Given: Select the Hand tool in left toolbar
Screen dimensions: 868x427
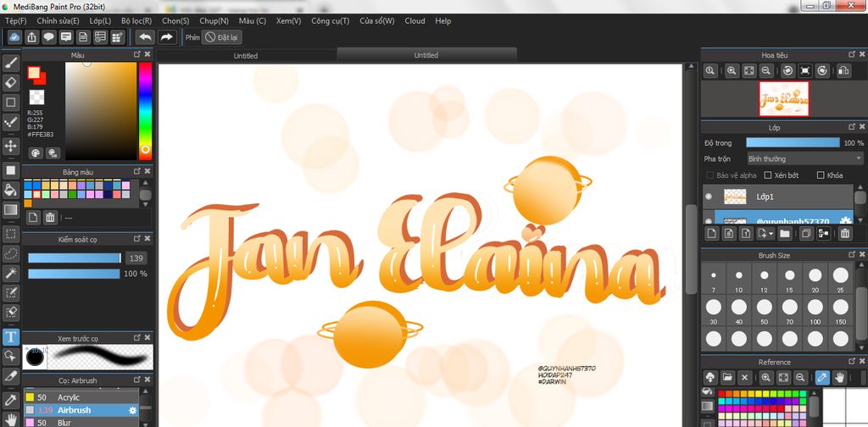Looking at the screenshot, I should coord(10,419).
